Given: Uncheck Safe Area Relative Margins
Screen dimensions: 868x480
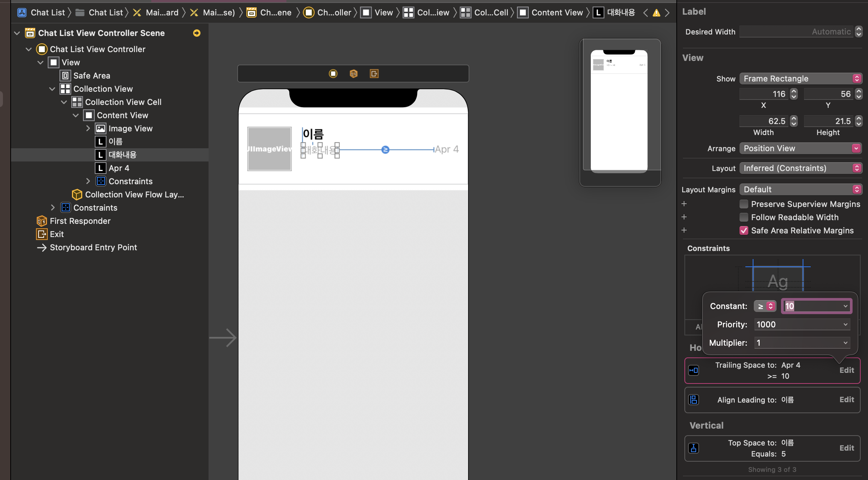Looking at the screenshot, I should click(x=744, y=230).
